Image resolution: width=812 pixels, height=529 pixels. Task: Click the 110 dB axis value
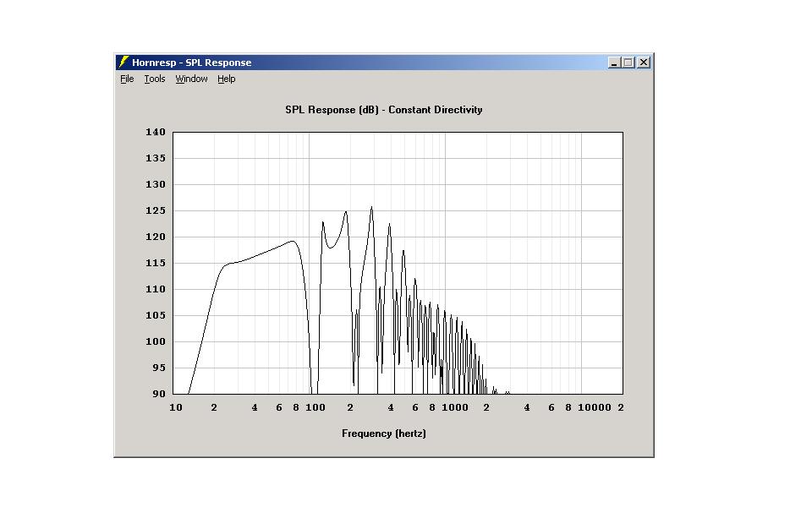coord(156,289)
